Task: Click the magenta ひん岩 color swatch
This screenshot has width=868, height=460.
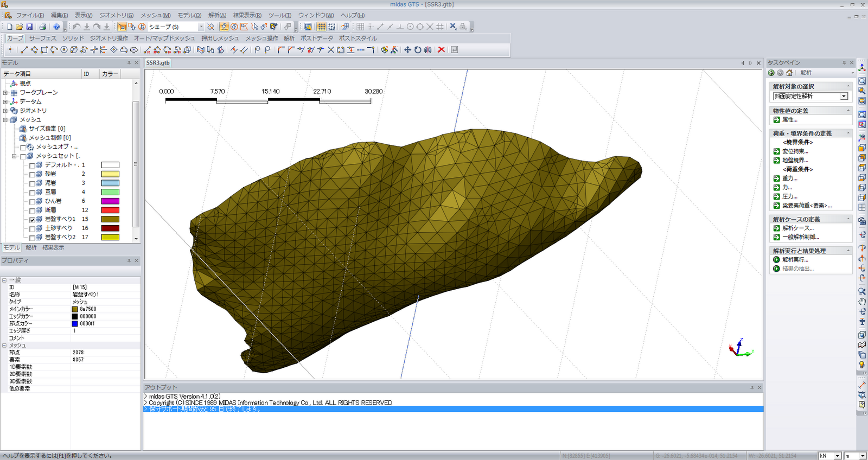Action: pyautogui.click(x=110, y=201)
